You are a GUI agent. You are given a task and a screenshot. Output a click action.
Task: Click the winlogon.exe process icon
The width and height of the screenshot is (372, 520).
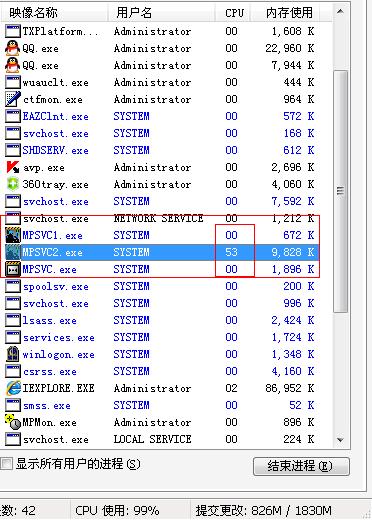(13, 354)
